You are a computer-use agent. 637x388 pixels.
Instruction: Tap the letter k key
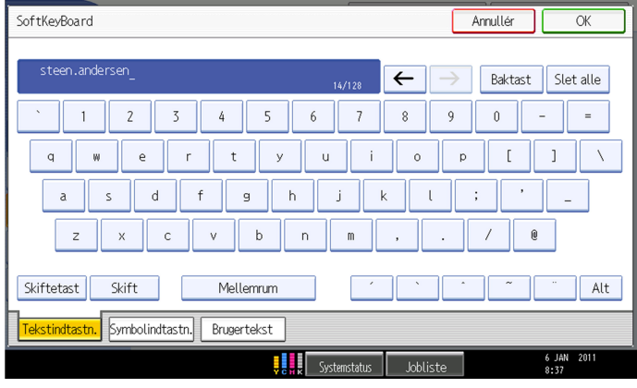click(x=384, y=195)
